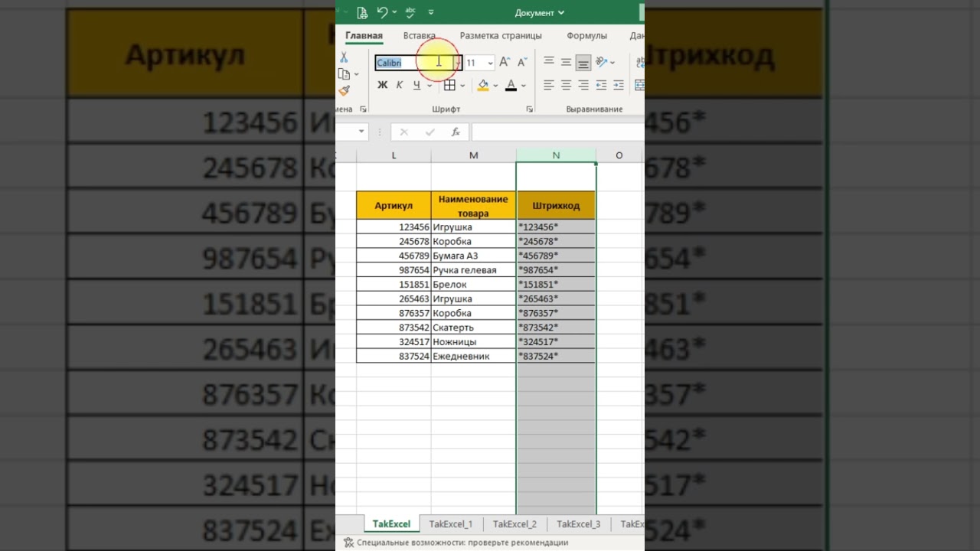Image resolution: width=980 pixels, height=551 pixels.
Task: Select the Штрихкод header cell
Action: click(556, 206)
